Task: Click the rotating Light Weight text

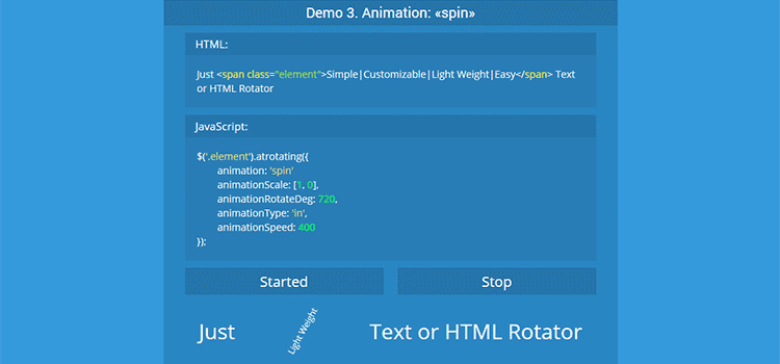Action: click(302, 331)
